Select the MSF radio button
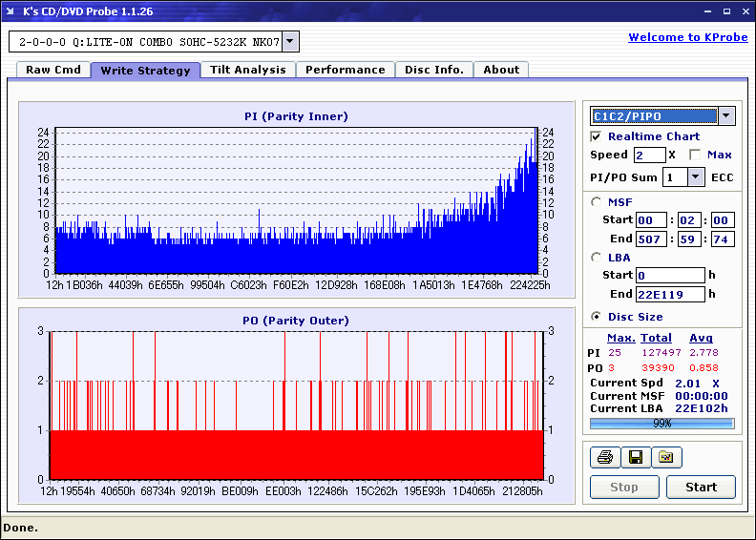The height and width of the screenshot is (540, 756). click(x=597, y=201)
